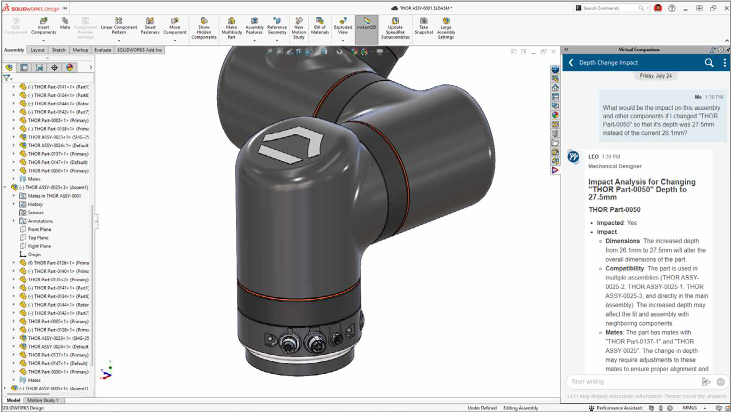
Task: Open the chat three-dot options menu
Action: pos(724,62)
